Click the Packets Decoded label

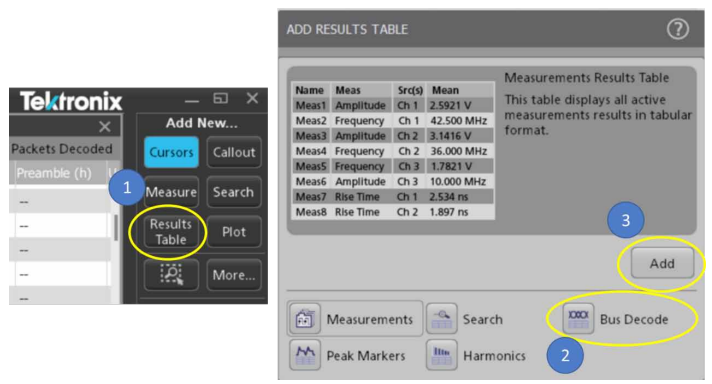(62, 149)
